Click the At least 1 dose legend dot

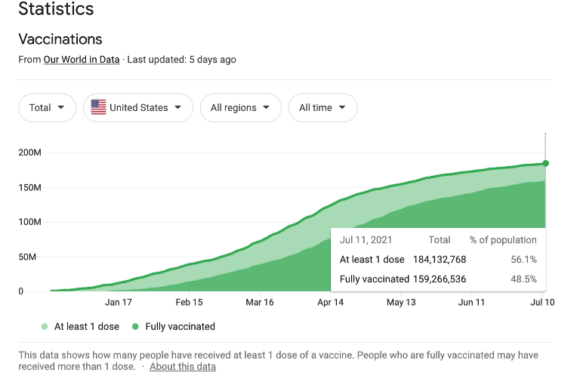click(45, 326)
